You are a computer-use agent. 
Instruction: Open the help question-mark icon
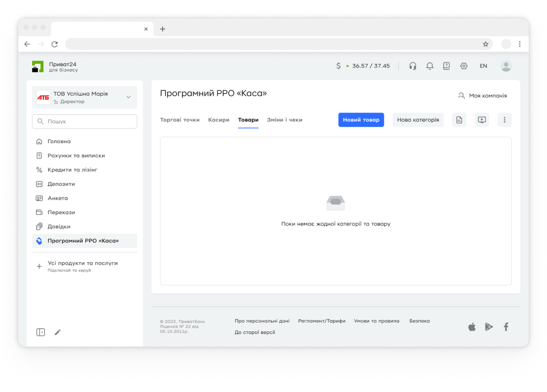coord(446,66)
